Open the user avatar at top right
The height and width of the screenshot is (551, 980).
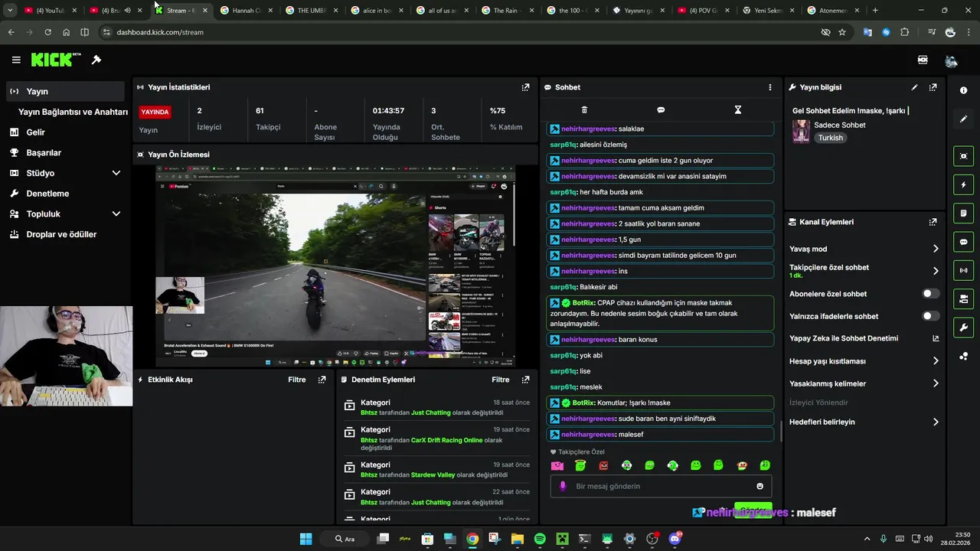[951, 60]
